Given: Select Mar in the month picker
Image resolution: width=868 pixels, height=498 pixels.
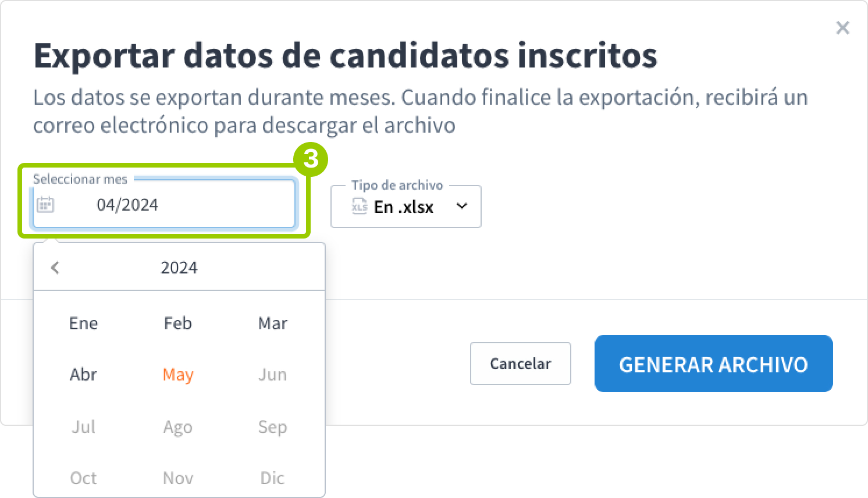Looking at the screenshot, I should click(x=272, y=323).
